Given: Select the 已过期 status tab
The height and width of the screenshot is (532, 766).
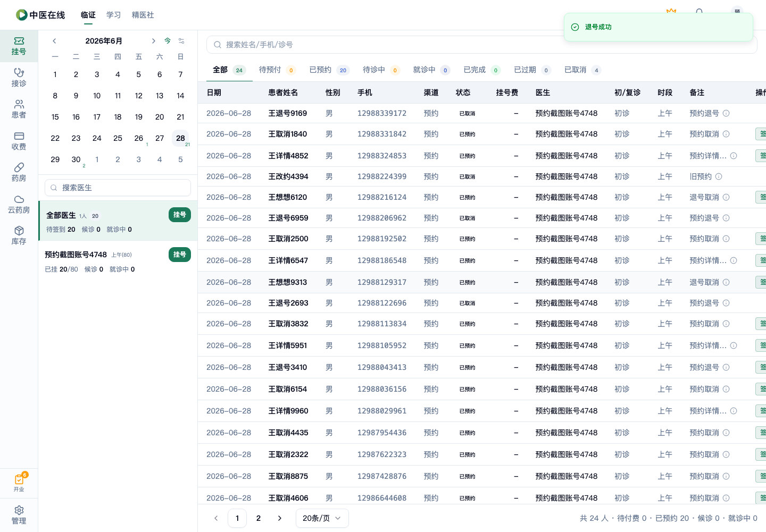Looking at the screenshot, I should pyautogui.click(x=532, y=70).
